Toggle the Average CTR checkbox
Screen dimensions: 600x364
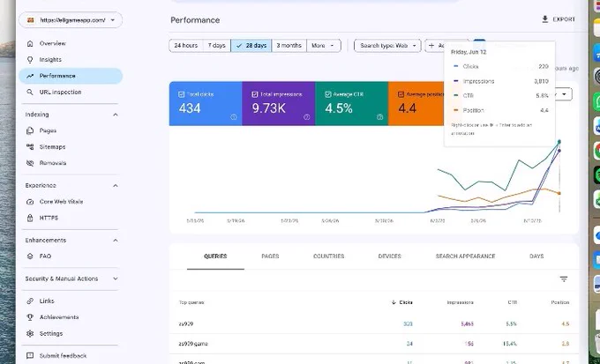328,94
